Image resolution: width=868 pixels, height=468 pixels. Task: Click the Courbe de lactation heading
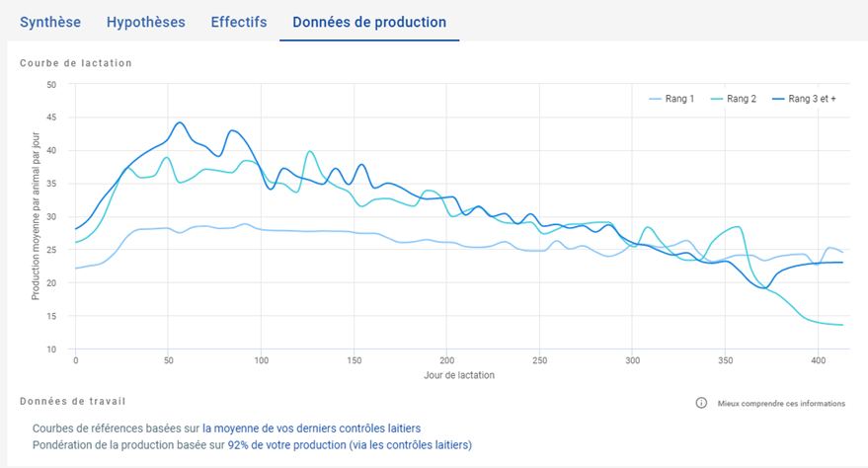coord(76,63)
